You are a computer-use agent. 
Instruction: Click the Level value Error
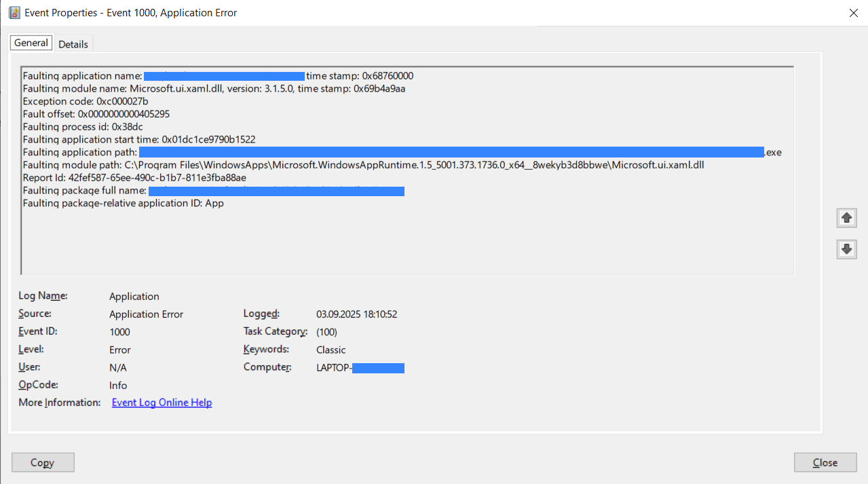[119, 349]
